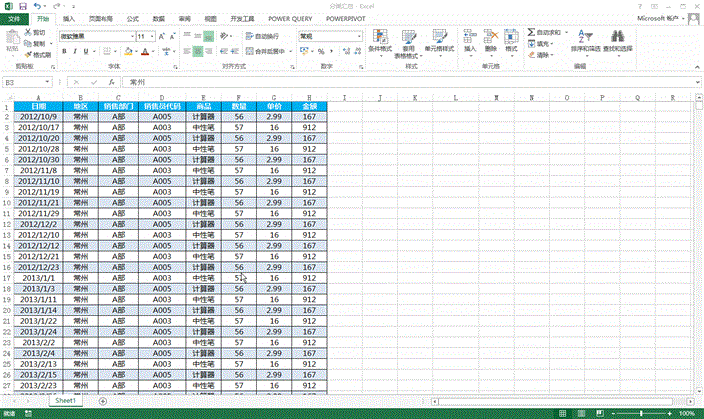704x419 pixels.
Task: Click the font color red A swatch
Action: pos(143,50)
